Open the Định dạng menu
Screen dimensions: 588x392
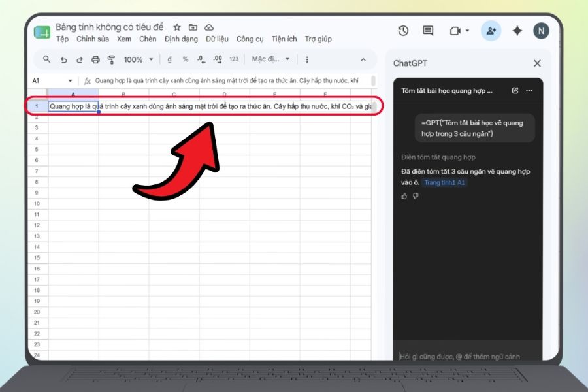tap(181, 39)
